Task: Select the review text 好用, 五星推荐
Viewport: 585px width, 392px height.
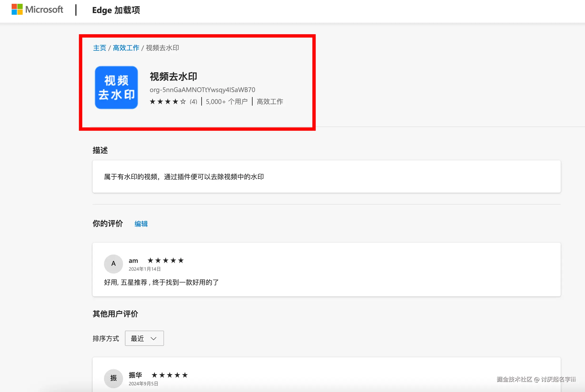Action: coord(161,282)
